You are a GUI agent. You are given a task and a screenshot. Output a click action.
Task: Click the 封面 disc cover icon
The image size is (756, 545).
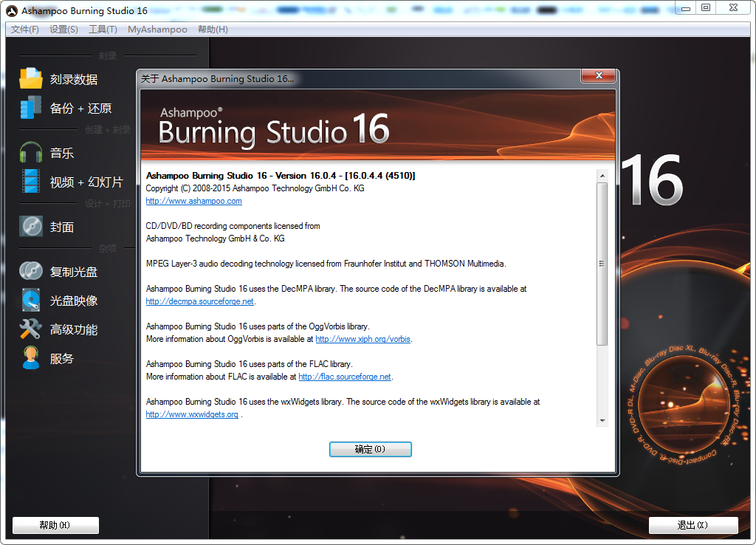point(31,226)
